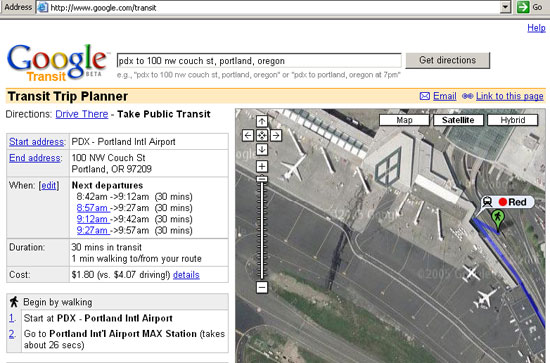Click the map zoom slider handle
550x363 pixels.
point(262,179)
